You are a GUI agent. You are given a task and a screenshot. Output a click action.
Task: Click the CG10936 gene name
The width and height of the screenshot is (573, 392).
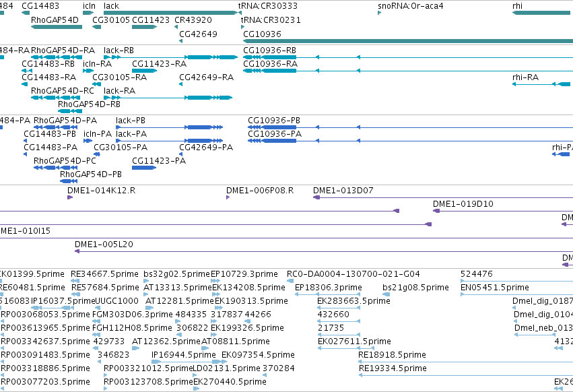click(262, 34)
